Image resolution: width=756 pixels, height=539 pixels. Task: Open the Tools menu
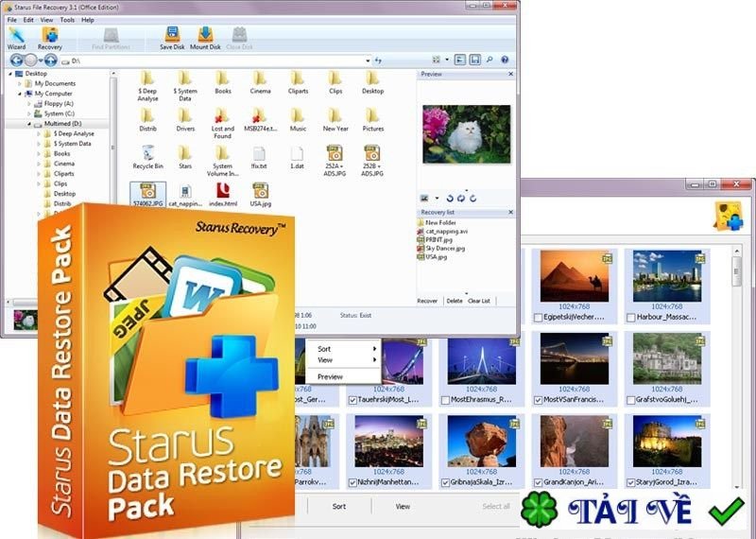pyautogui.click(x=67, y=20)
